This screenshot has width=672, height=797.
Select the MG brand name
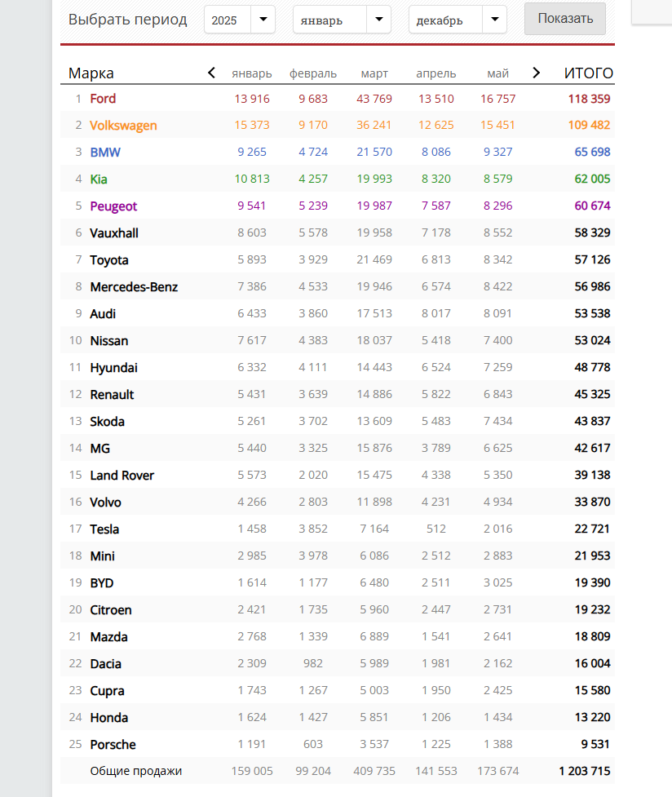pos(99,449)
